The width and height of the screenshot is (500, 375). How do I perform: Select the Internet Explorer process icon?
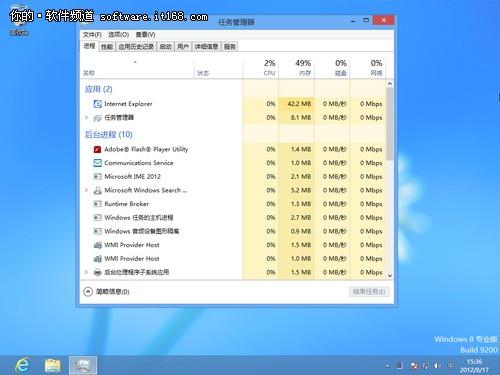97,104
